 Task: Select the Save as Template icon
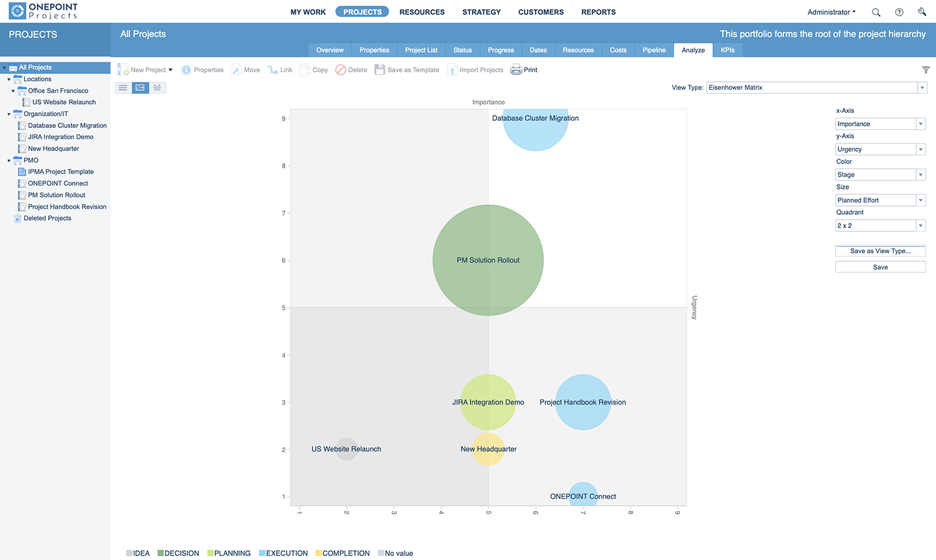379,70
